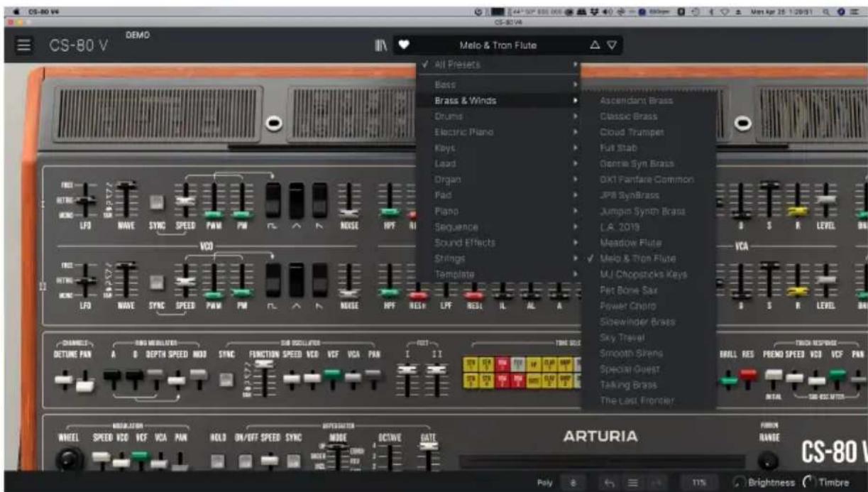The height and width of the screenshot is (492, 868).
Task: Load the Ascendant Brass preset
Action: coord(649,101)
